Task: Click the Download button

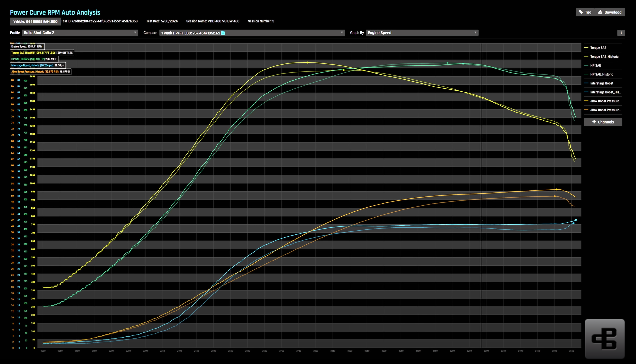Action: coord(610,12)
